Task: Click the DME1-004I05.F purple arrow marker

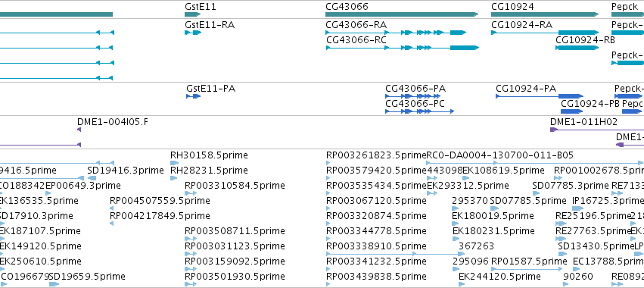Action: coord(79,130)
